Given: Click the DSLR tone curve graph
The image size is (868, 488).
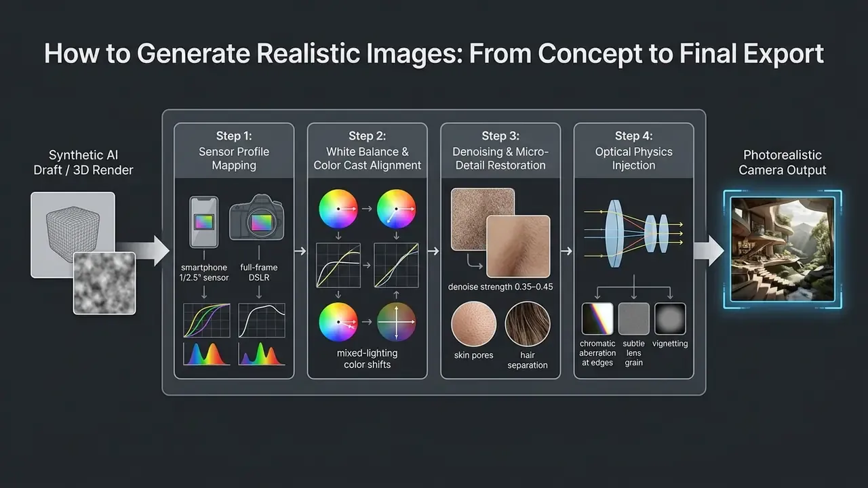Looking at the screenshot, I should (x=262, y=320).
